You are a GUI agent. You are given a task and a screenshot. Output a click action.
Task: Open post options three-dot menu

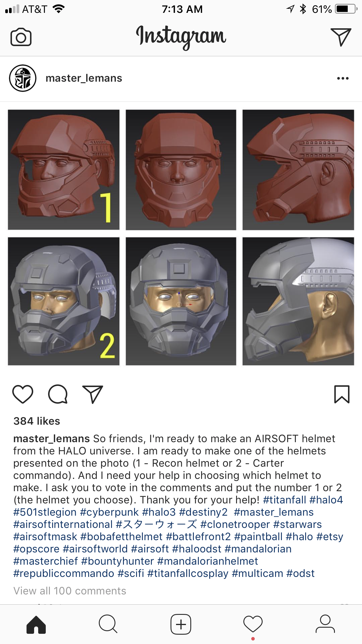click(343, 78)
